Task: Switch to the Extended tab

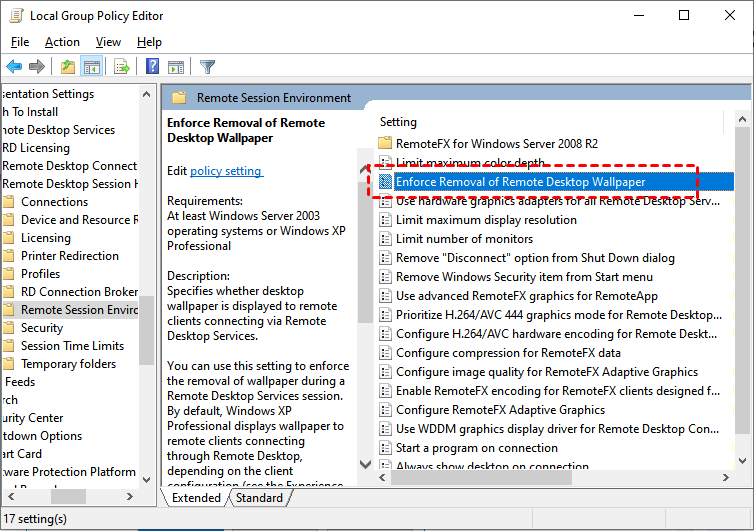Action: [x=196, y=498]
